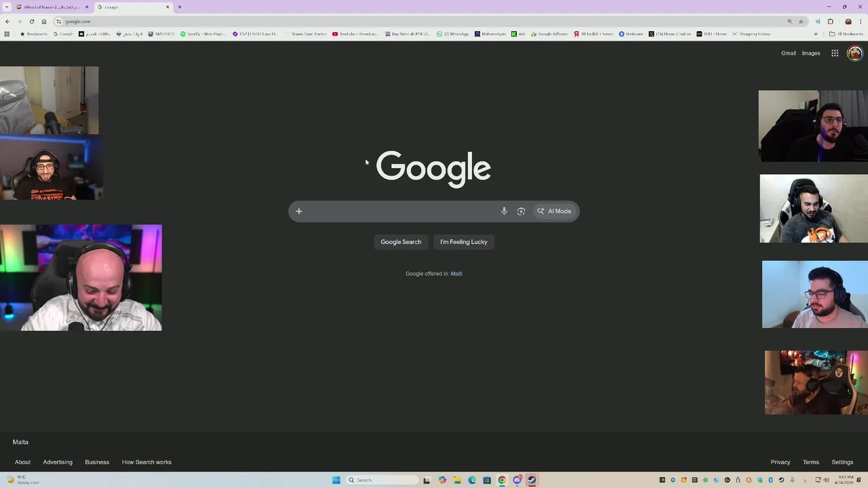
Task: Open site information icon in address bar
Action: [x=59, y=21]
